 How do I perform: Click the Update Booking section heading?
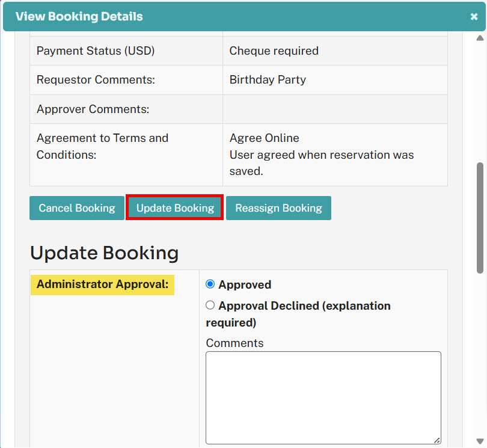click(x=105, y=253)
